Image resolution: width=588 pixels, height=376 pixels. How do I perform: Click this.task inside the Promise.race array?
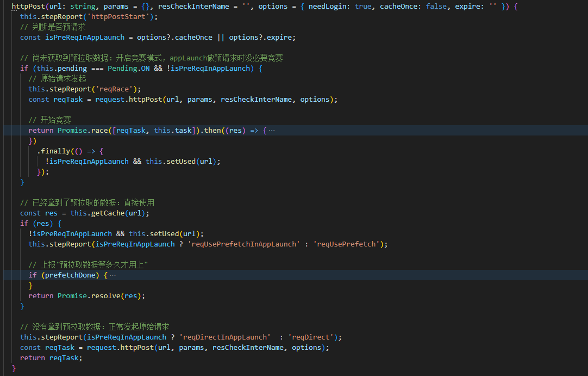173,131
